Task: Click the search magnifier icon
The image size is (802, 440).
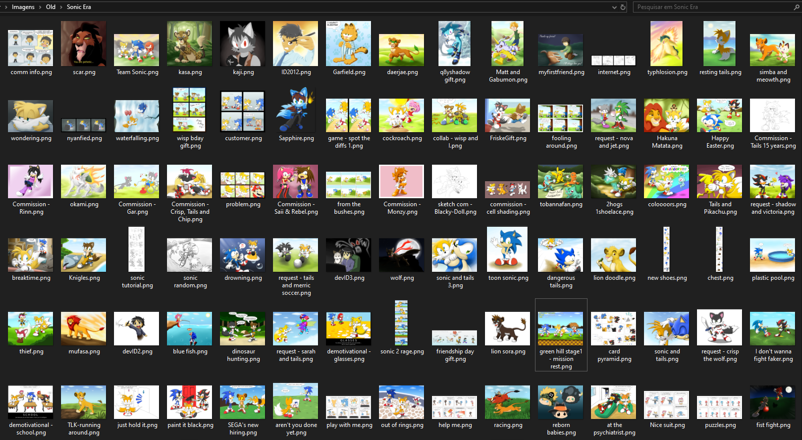Action: click(796, 7)
